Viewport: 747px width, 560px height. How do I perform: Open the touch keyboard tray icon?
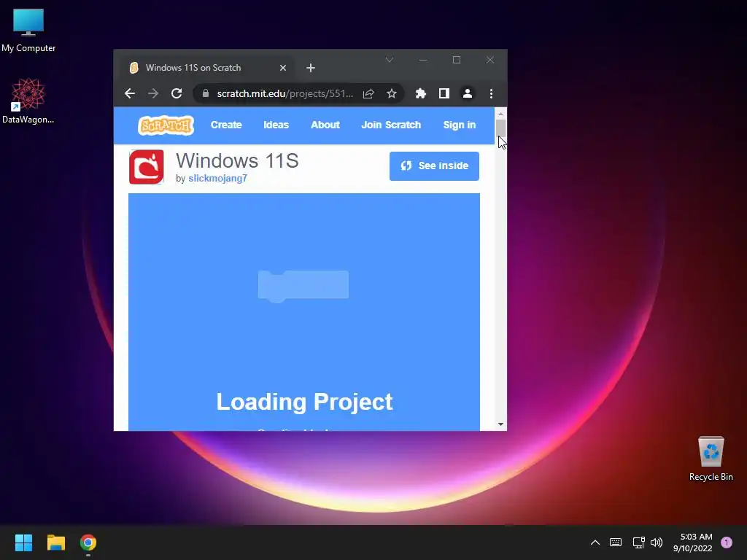click(616, 542)
